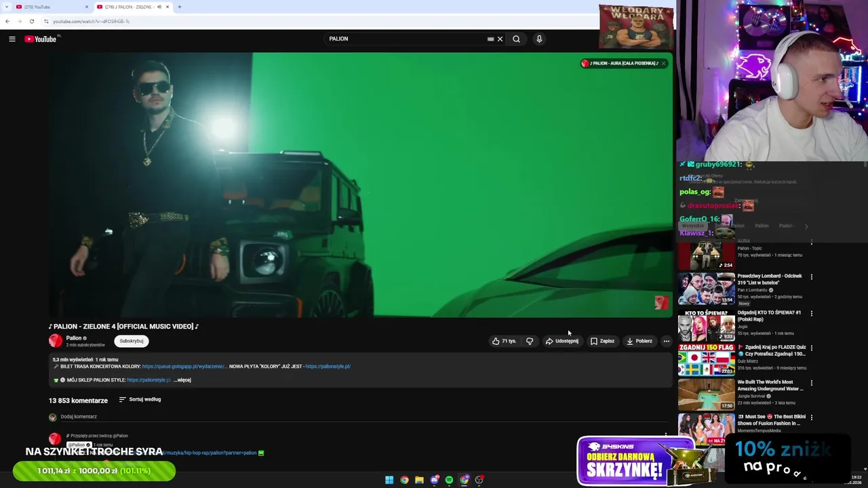Image resolution: width=868 pixels, height=488 pixels.
Task: Select the Wszystkie filter chip
Action: coord(692,226)
